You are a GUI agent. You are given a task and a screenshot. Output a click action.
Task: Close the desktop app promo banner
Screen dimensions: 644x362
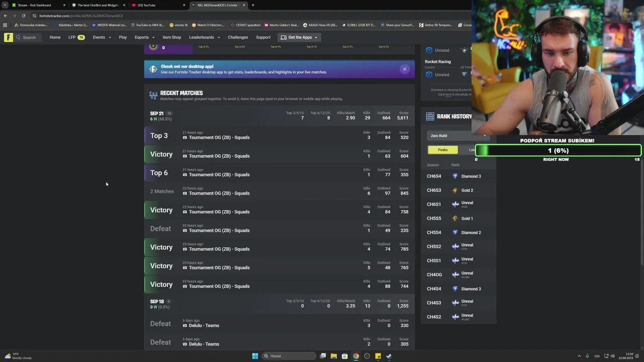tap(405, 69)
